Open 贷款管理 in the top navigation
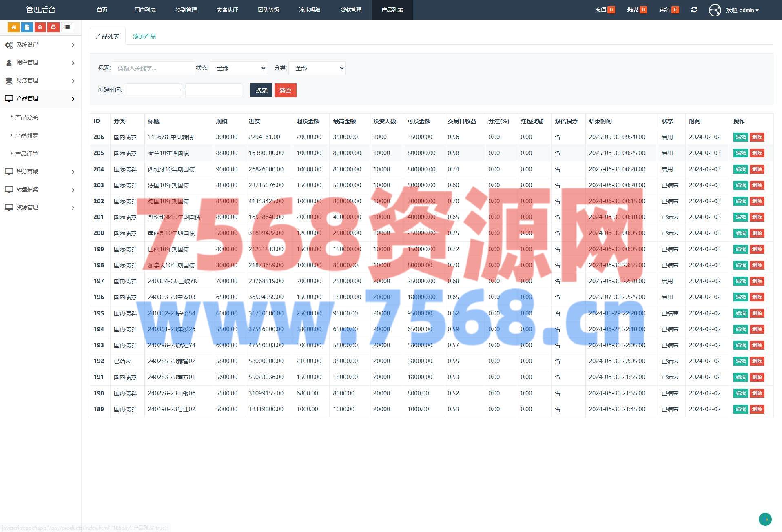The width and height of the screenshot is (782, 532). pyautogui.click(x=351, y=10)
